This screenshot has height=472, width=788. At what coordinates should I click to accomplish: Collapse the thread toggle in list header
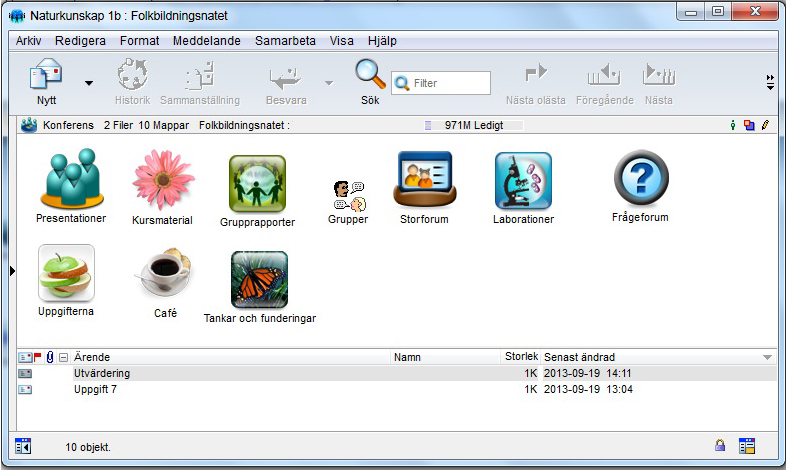(x=64, y=357)
